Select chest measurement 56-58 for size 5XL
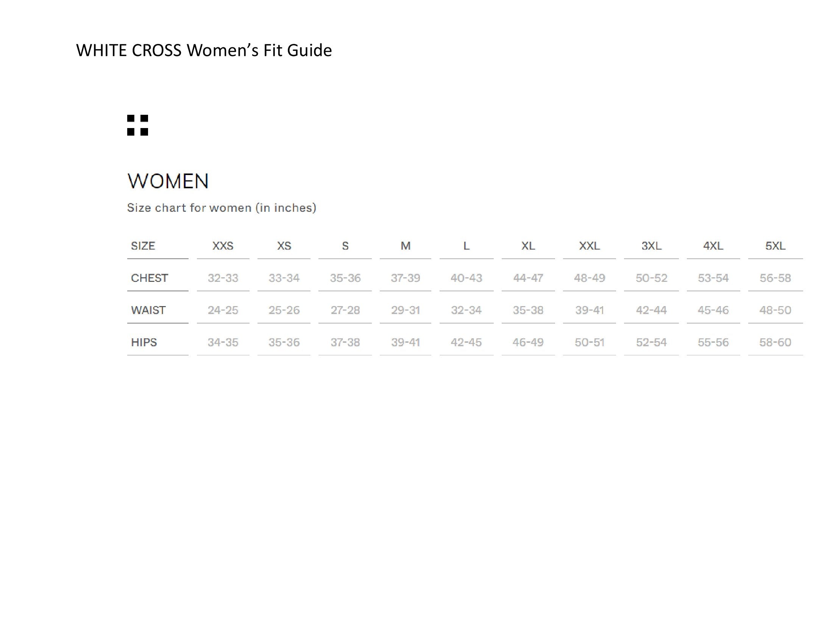 point(775,278)
